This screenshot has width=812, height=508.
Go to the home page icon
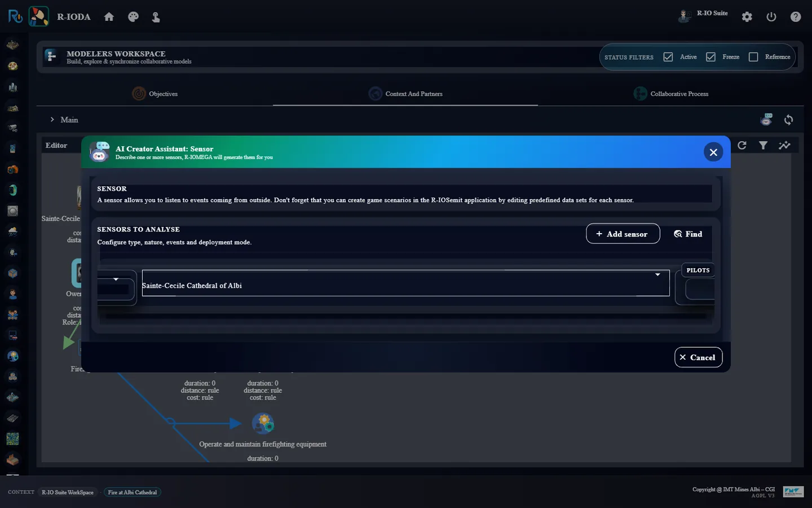(x=109, y=17)
